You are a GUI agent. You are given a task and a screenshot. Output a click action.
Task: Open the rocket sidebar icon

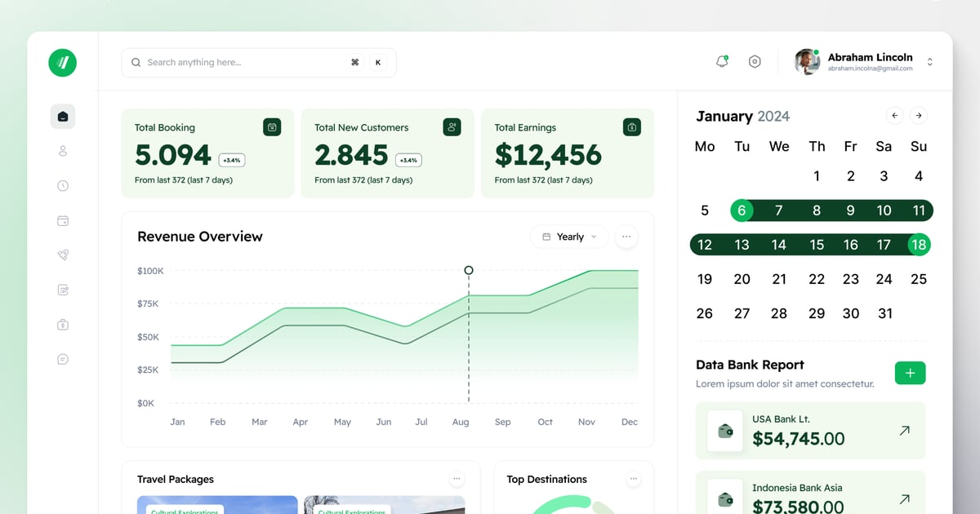coord(63,255)
